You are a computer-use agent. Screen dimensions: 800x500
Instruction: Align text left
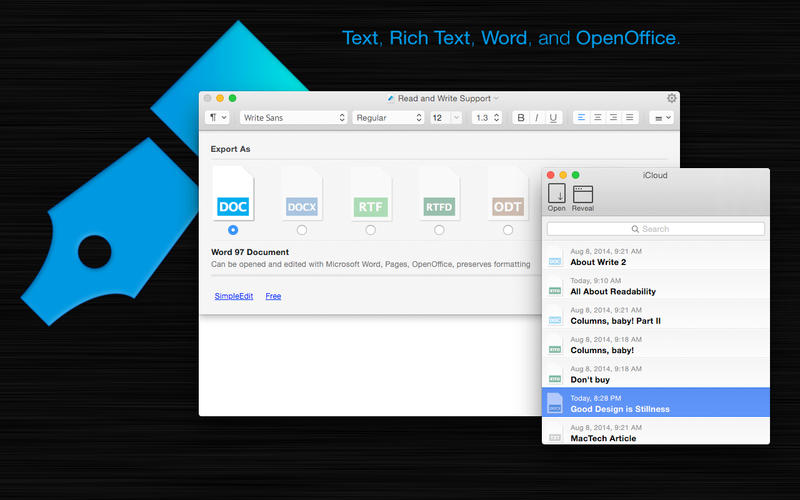pyautogui.click(x=581, y=117)
